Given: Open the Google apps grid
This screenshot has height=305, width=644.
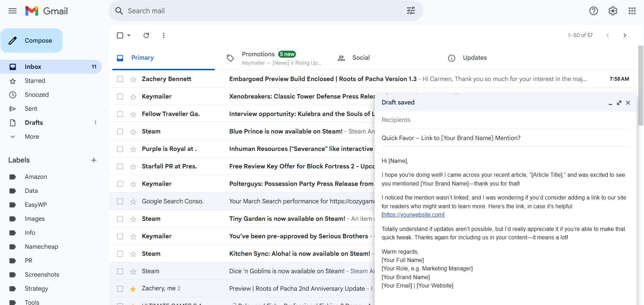Looking at the screenshot, I should pyautogui.click(x=632, y=11).
